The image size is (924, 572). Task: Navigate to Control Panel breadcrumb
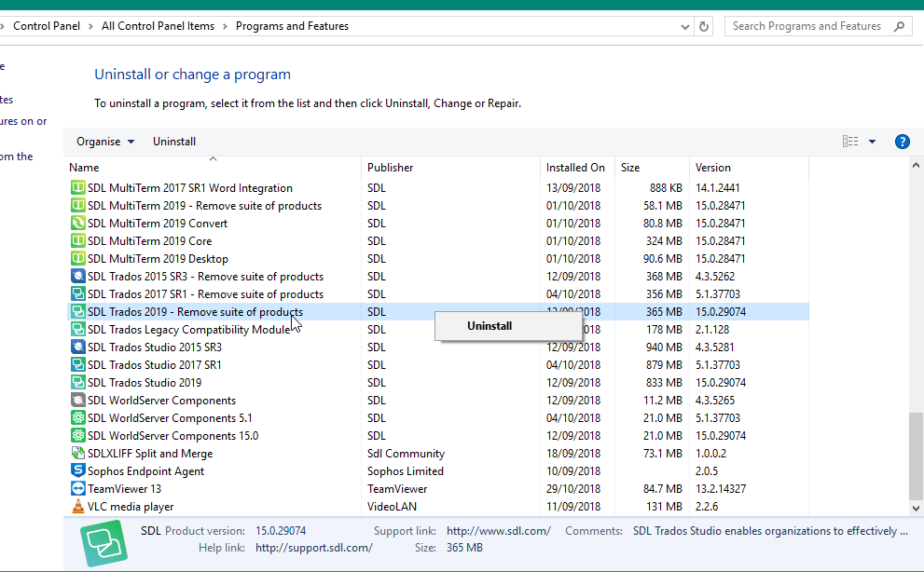pyautogui.click(x=47, y=26)
